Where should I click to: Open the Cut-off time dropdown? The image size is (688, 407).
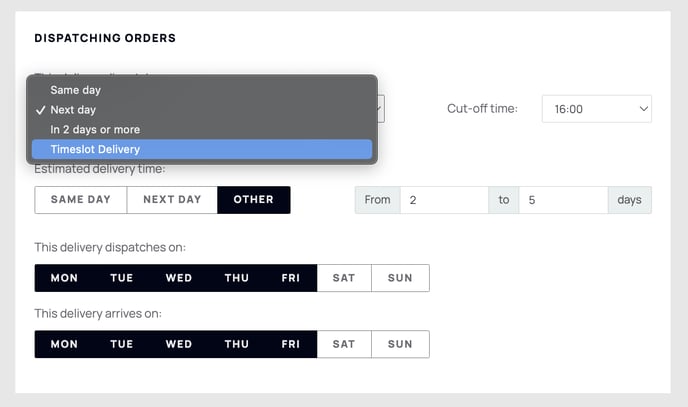(x=597, y=109)
